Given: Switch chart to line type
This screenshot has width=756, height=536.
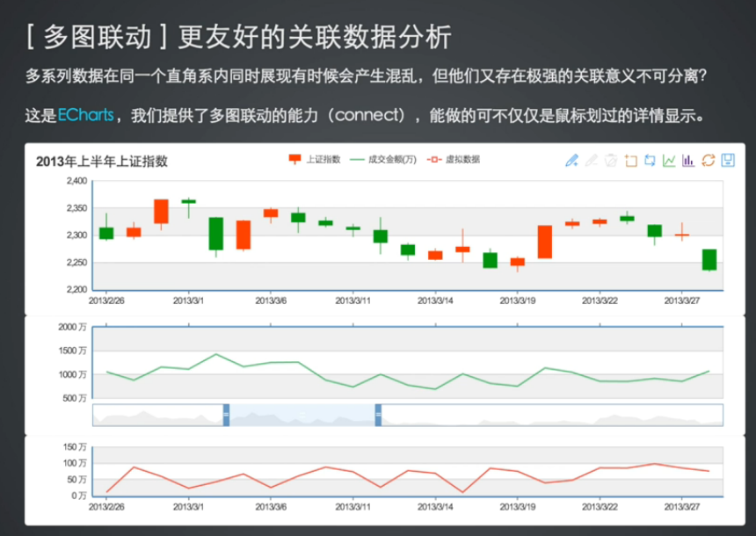Looking at the screenshot, I should [x=669, y=161].
